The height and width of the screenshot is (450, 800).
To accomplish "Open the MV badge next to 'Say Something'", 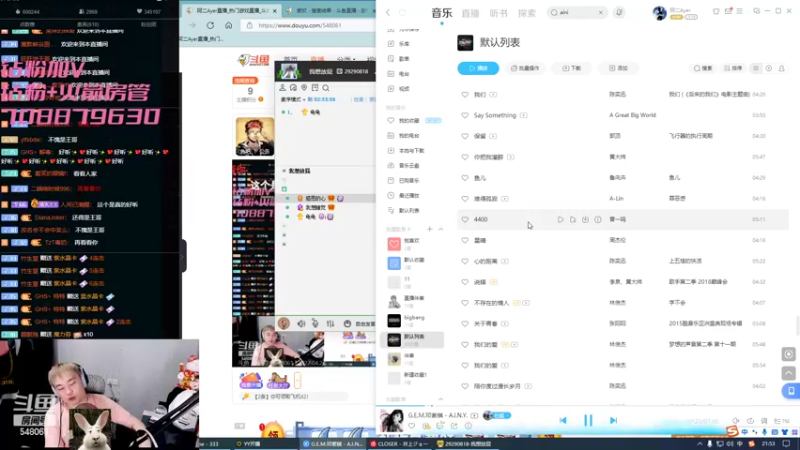I will 523,115.
